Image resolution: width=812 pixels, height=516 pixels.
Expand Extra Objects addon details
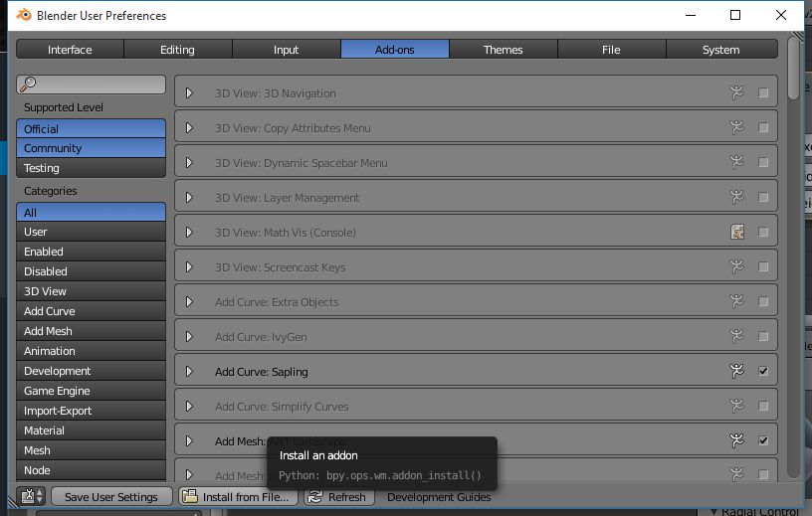point(189,301)
